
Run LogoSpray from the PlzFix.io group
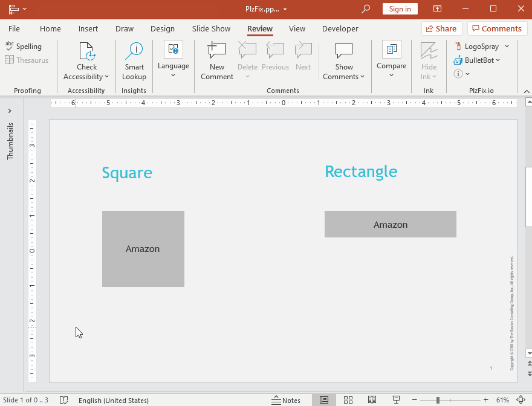[482, 46]
